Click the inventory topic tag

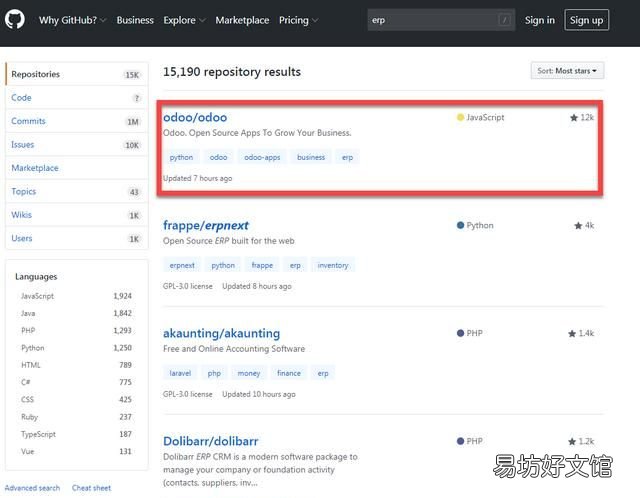[x=333, y=265]
